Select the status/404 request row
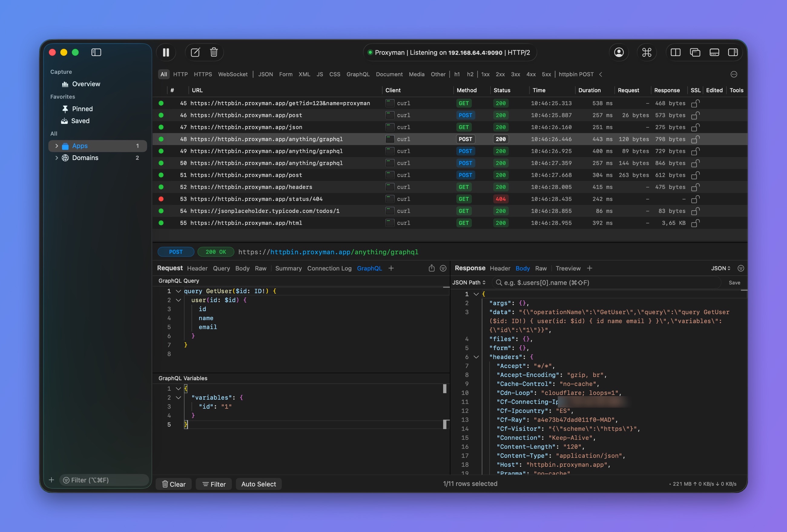 [450, 199]
